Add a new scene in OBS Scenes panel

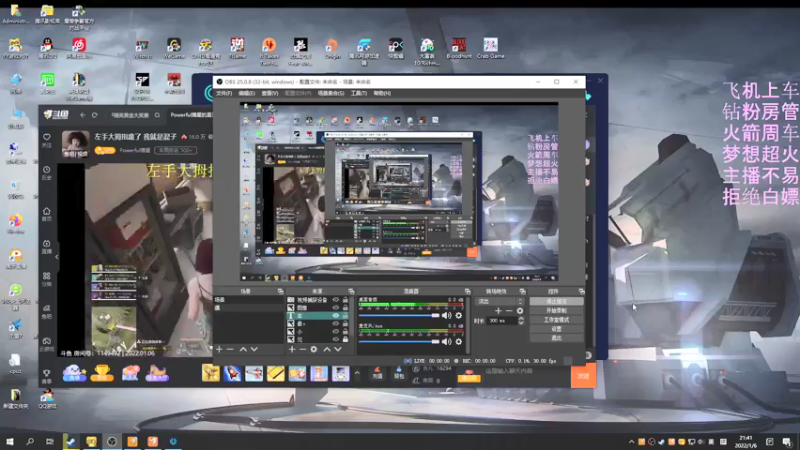[x=219, y=349]
